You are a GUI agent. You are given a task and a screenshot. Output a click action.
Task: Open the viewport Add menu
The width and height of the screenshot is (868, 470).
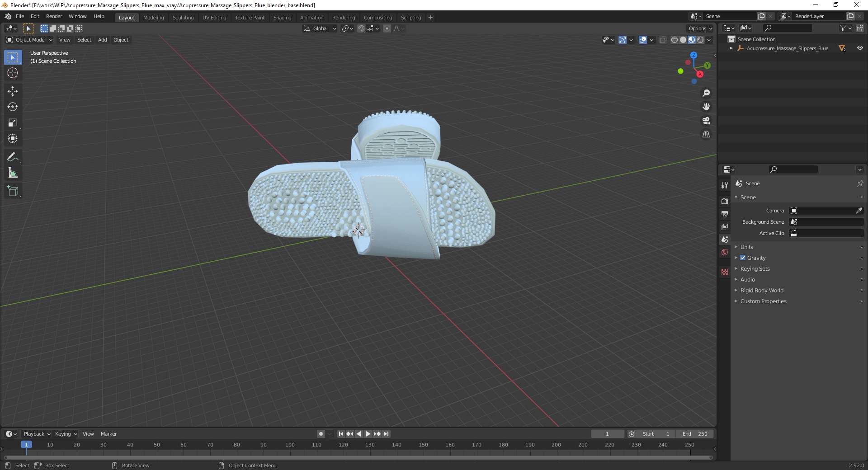coord(103,40)
